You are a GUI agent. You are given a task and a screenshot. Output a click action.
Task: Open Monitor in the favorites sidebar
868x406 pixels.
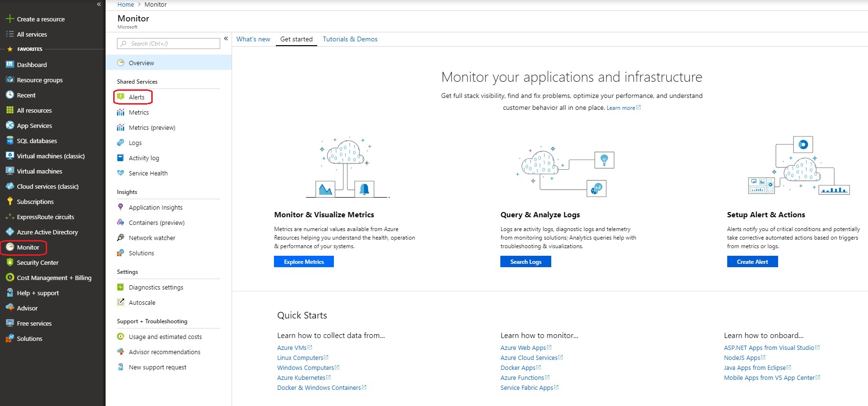click(28, 247)
